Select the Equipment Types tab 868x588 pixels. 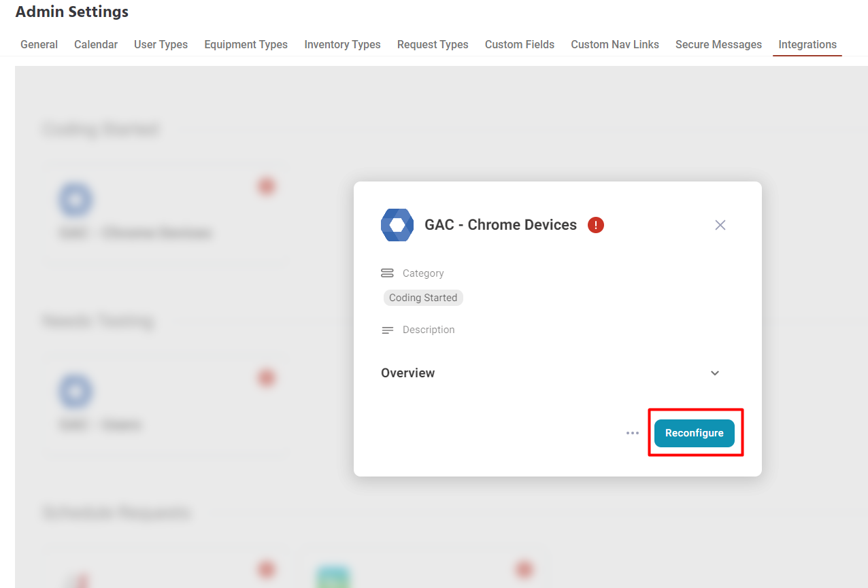(x=246, y=44)
